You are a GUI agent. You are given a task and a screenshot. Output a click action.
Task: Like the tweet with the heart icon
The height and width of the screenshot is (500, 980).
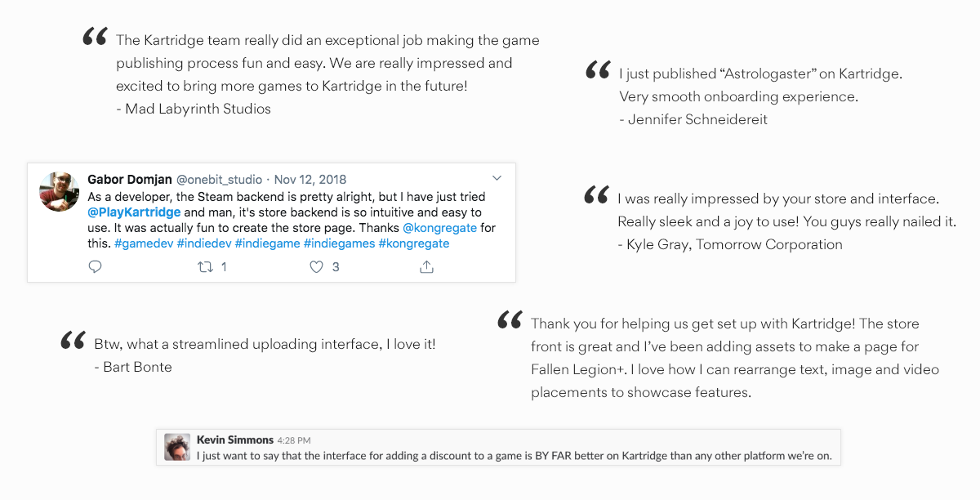317,266
